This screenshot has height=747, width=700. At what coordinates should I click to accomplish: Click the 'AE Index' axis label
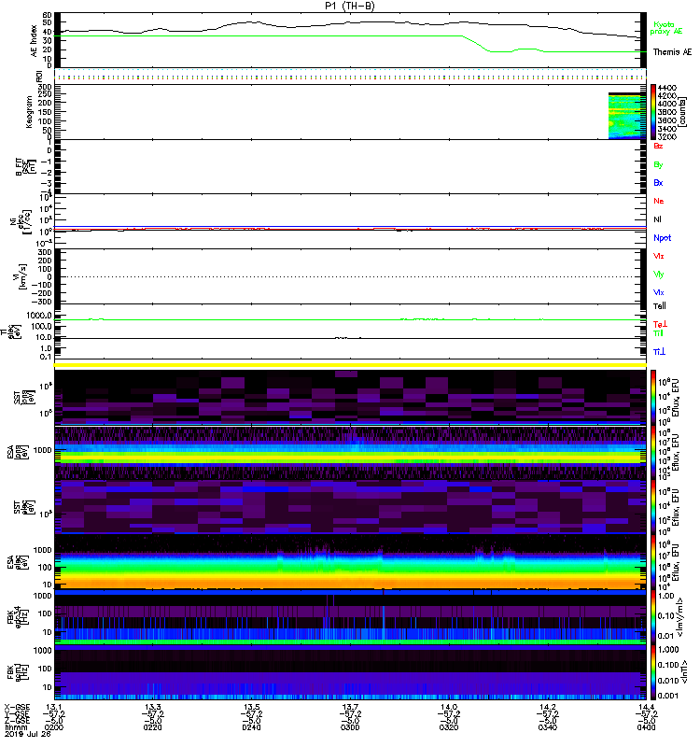tap(34, 41)
